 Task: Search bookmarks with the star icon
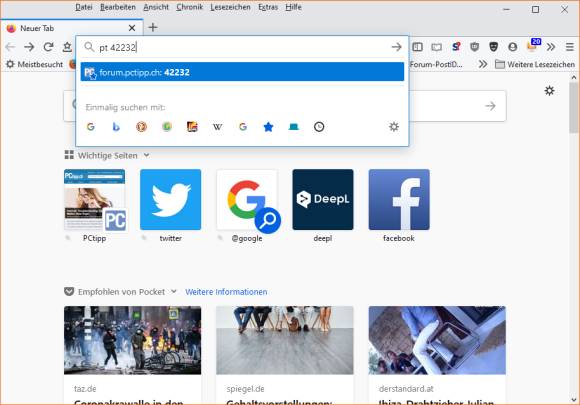(x=268, y=127)
